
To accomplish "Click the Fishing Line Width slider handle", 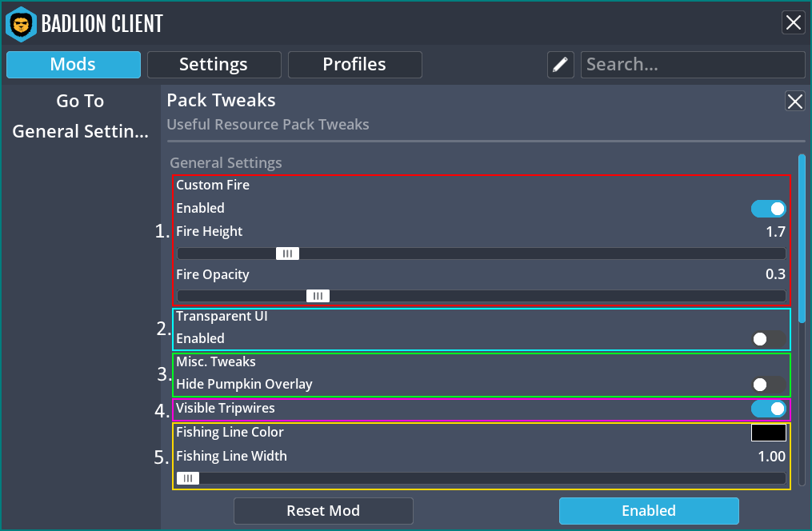I will click(x=188, y=478).
